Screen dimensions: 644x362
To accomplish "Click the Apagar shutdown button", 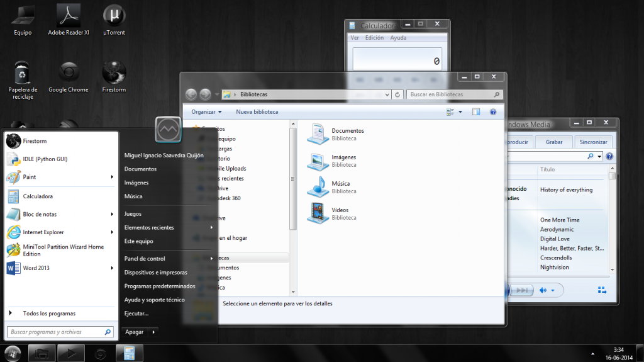I will pos(136,332).
